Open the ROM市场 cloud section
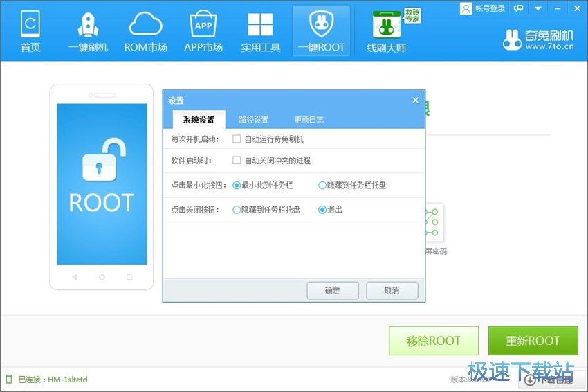Screen dimensions: 588x392 (x=145, y=32)
